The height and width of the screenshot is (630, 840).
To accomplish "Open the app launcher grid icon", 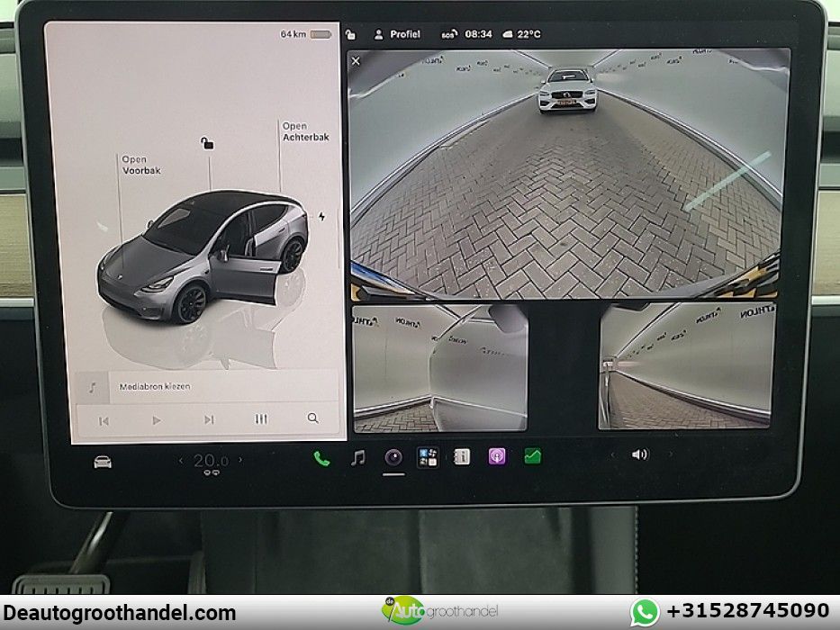I will (x=428, y=457).
